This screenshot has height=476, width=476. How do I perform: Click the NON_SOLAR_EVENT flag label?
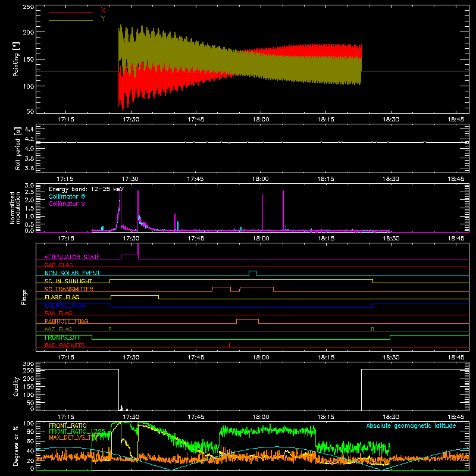(x=72, y=273)
